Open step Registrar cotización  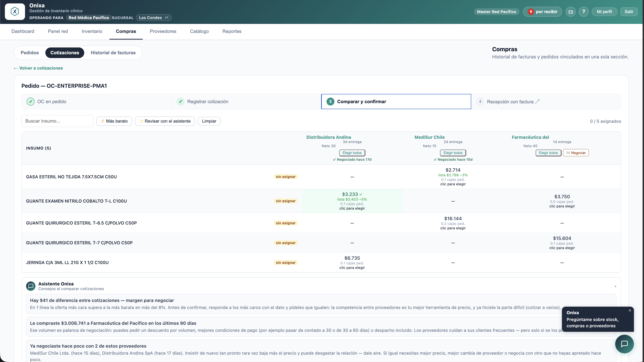point(246,102)
